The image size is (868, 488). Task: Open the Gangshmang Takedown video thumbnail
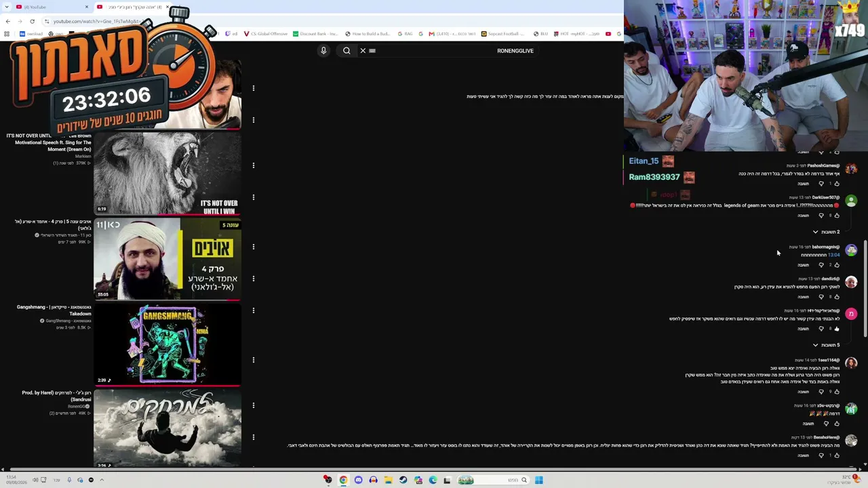(167, 344)
